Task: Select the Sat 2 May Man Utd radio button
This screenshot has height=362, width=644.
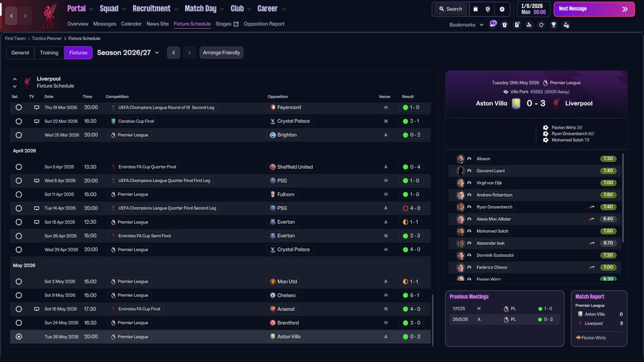Action: click(19, 282)
